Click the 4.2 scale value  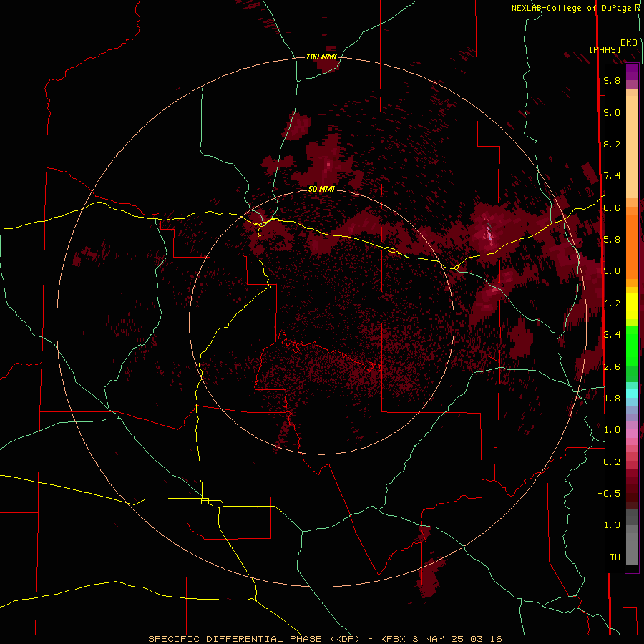[612, 303]
